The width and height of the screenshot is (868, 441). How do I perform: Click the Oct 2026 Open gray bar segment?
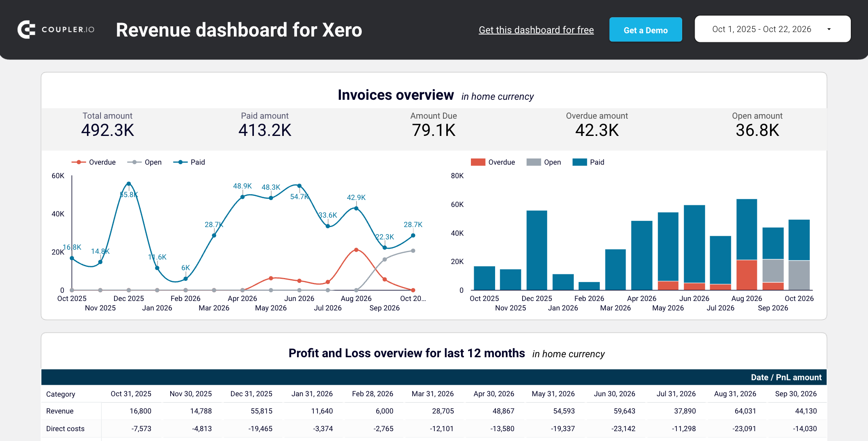799,276
